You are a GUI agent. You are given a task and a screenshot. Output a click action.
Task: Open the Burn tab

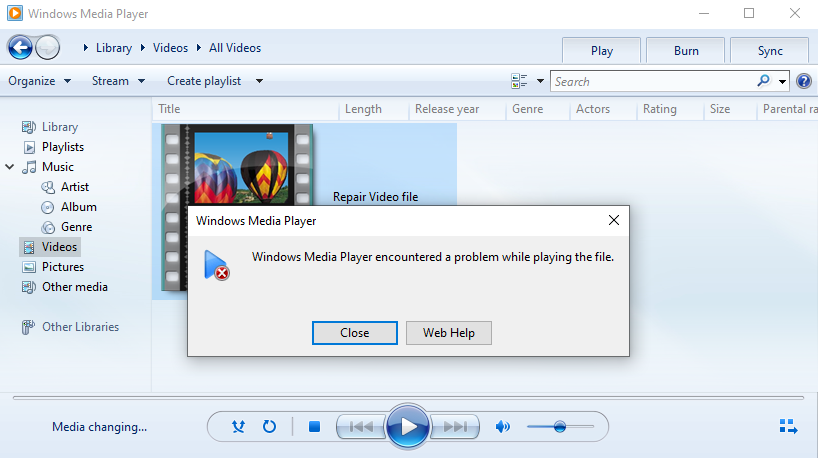(685, 51)
